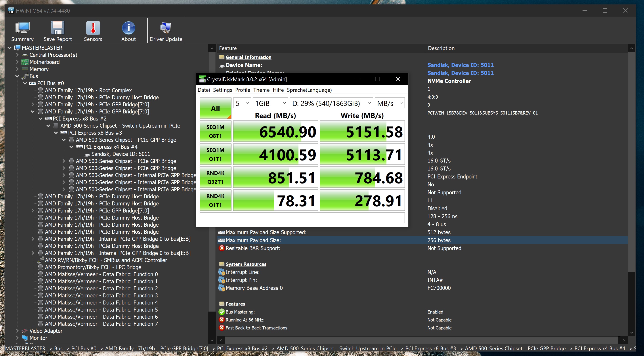Open the Theme menu in CrystalDiskMark
Image resolution: width=644 pixels, height=356 pixels.
[261, 90]
